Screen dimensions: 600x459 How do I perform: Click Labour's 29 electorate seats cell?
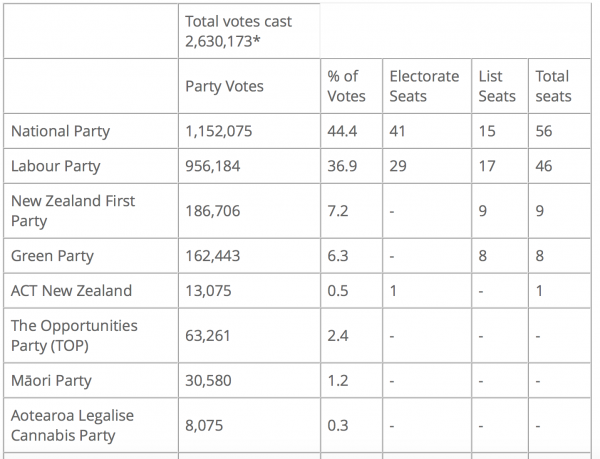[x=398, y=166]
